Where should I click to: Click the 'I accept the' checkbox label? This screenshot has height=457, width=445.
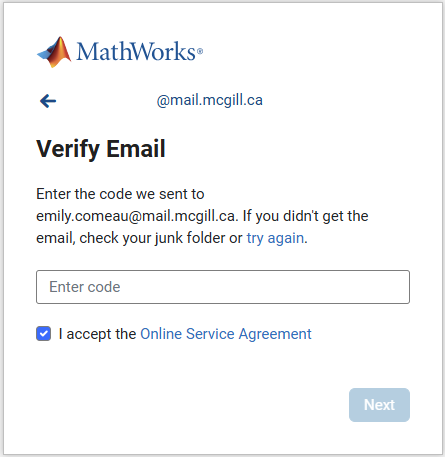point(97,334)
